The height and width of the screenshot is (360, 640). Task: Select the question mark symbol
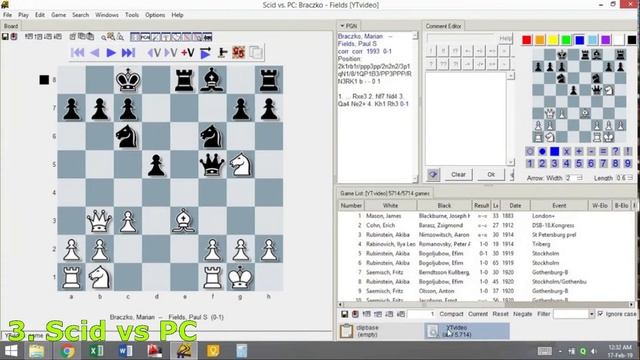[x=616, y=151]
